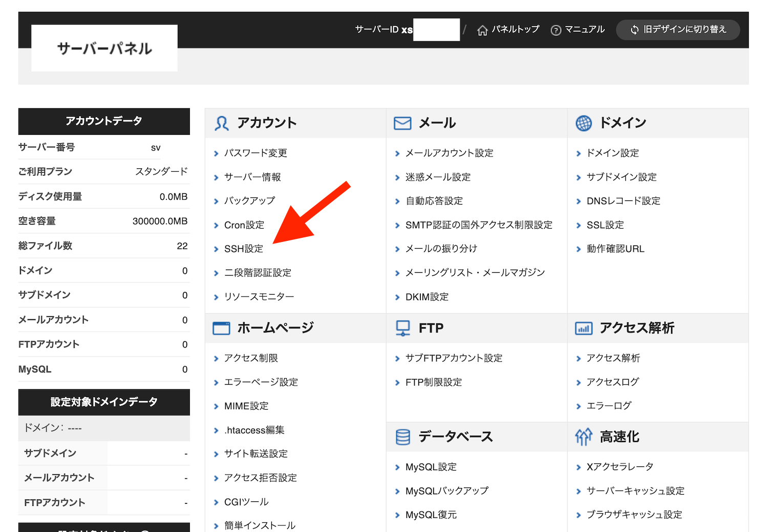
Task: Select SSL設定 in the domain column
Action: coord(605,225)
